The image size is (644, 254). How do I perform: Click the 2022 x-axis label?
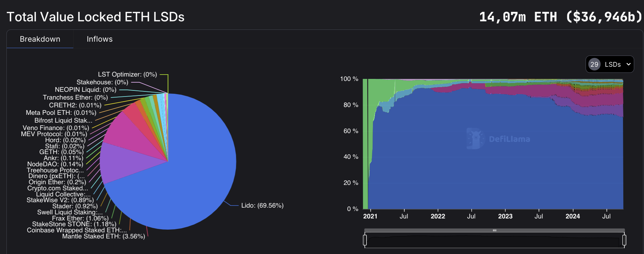pyautogui.click(x=438, y=216)
